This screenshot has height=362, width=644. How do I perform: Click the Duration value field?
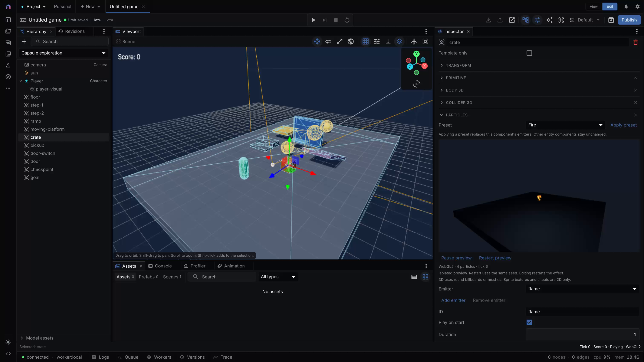pos(582,335)
